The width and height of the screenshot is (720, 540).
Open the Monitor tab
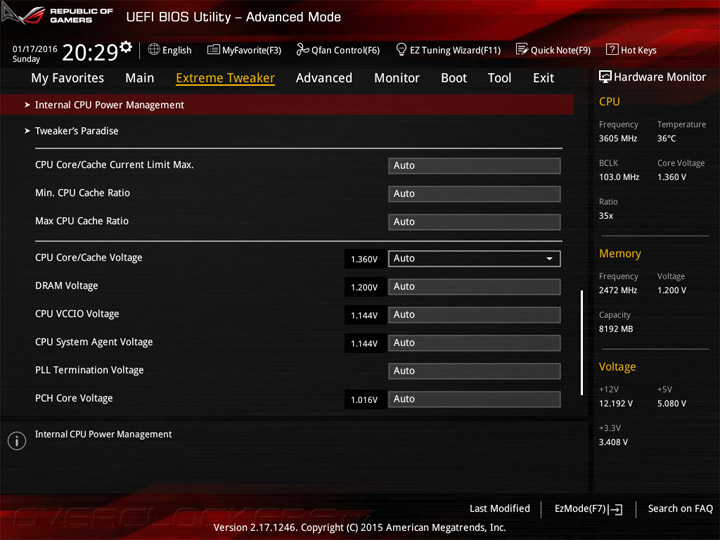pyautogui.click(x=397, y=78)
